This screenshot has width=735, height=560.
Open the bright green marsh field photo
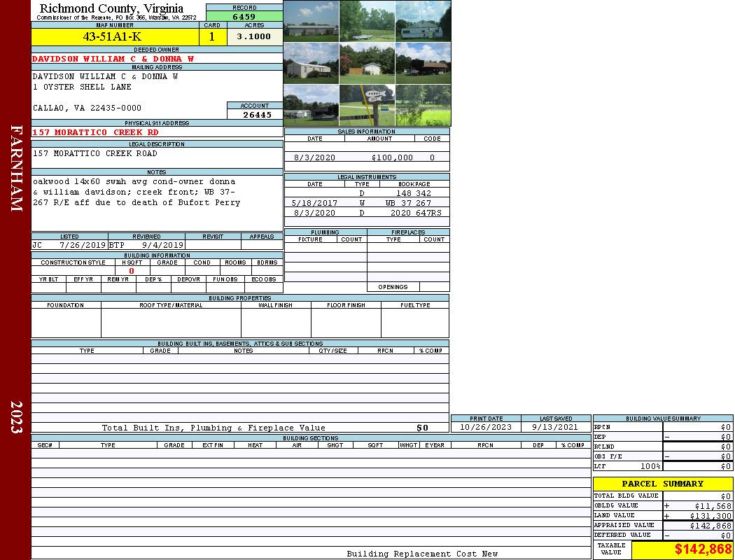click(x=423, y=105)
